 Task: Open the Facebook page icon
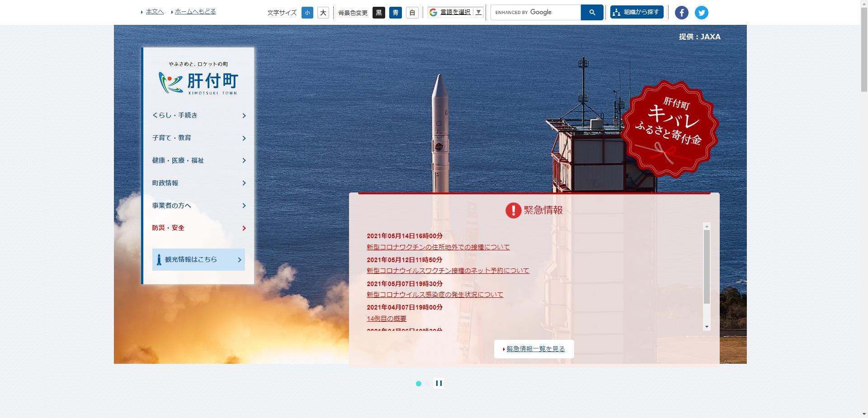(x=681, y=13)
